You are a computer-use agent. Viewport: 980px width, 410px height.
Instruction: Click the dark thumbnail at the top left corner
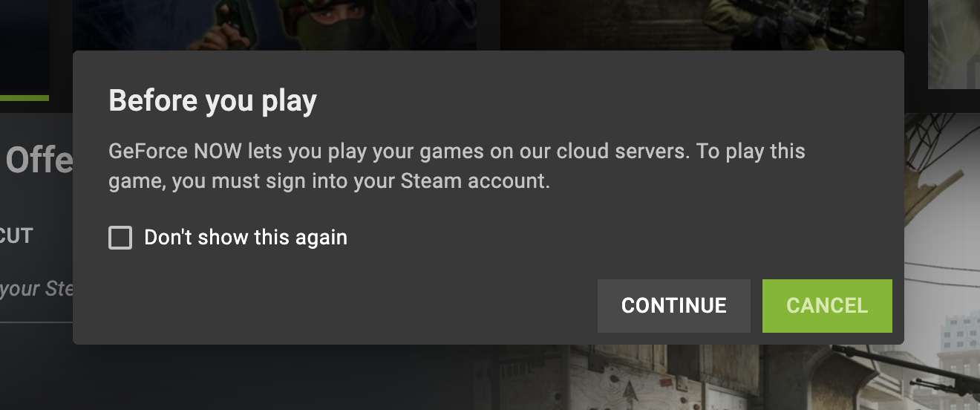[x=24, y=43]
